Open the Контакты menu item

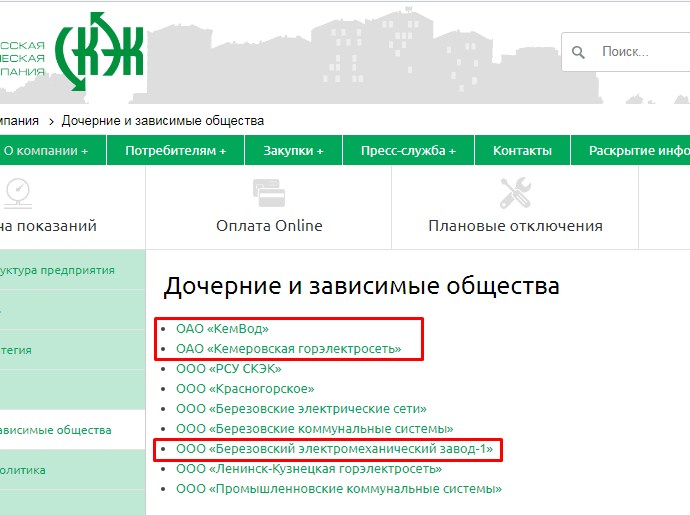pos(522,151)
